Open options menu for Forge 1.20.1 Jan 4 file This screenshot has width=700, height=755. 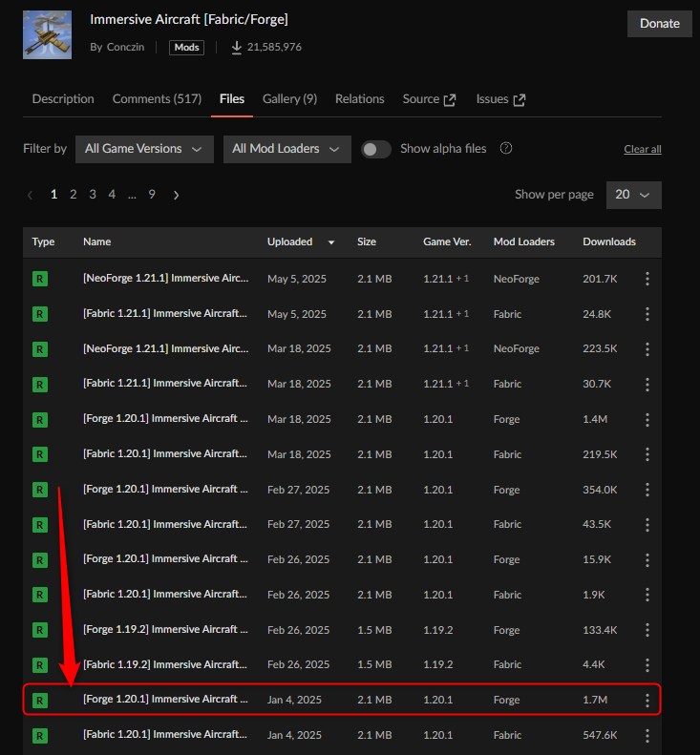(647, 700)
